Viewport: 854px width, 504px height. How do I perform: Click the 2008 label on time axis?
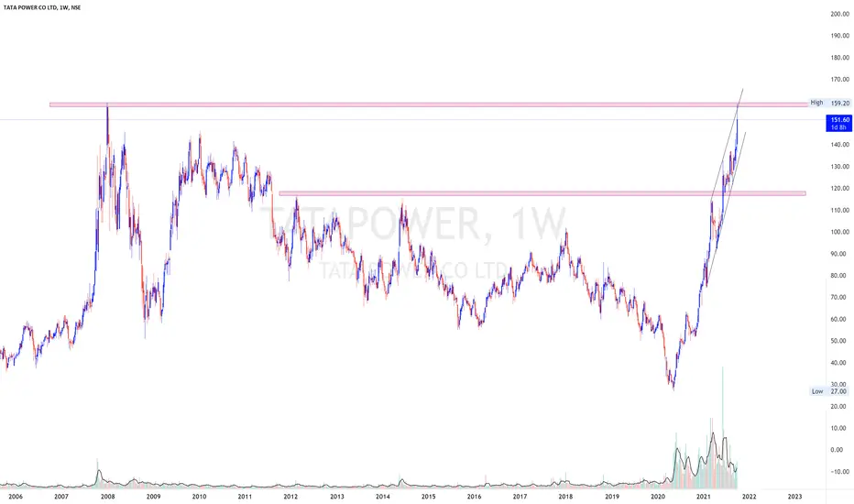click(x=108, y=497)
